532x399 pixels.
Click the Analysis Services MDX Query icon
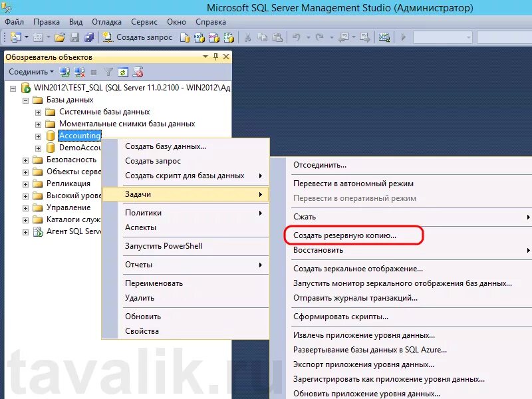click(199, 37)
